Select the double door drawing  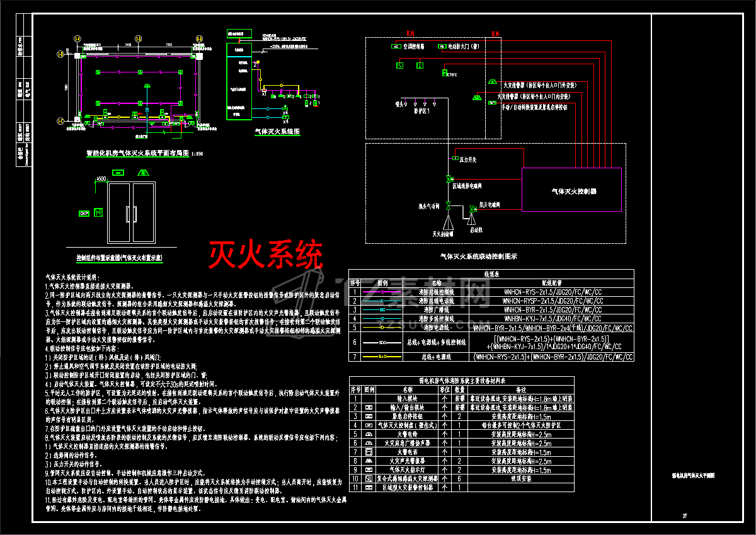(131, 212)
